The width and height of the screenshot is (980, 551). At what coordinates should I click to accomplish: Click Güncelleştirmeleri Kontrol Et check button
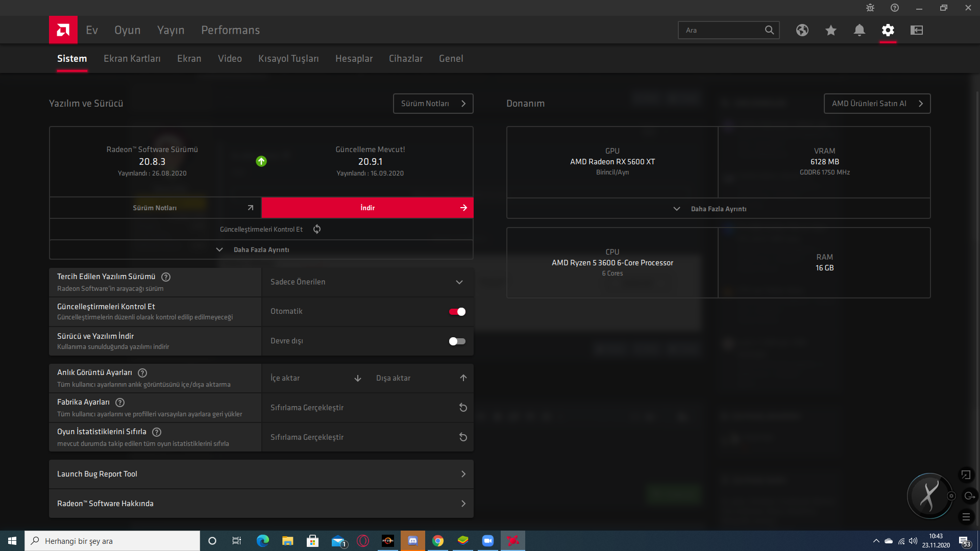point(261,229)
